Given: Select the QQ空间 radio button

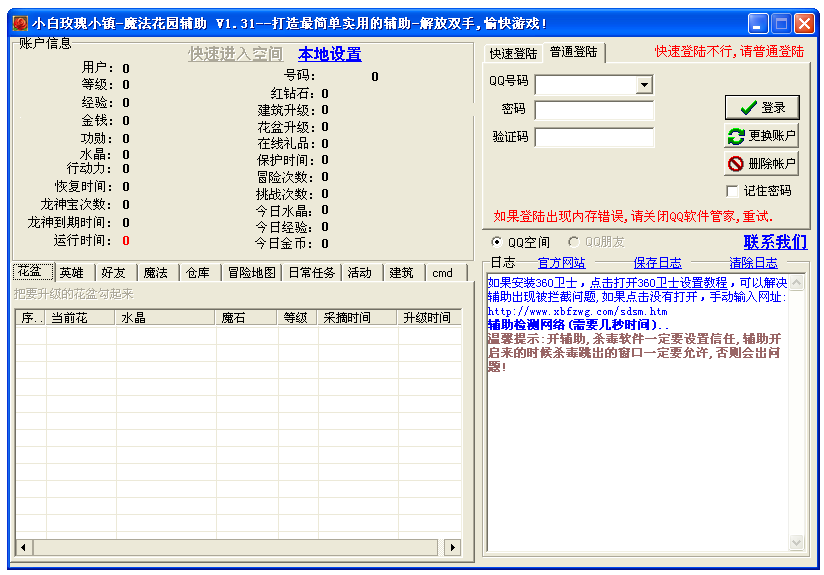Looking at the screenshot, I should [x=496, y=242].
